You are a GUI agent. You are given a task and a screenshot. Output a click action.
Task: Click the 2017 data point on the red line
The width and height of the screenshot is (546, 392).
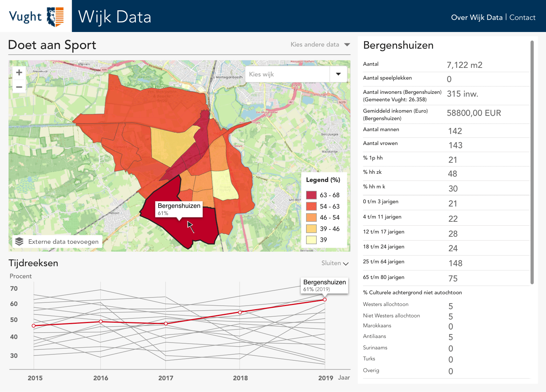point(166,324)
